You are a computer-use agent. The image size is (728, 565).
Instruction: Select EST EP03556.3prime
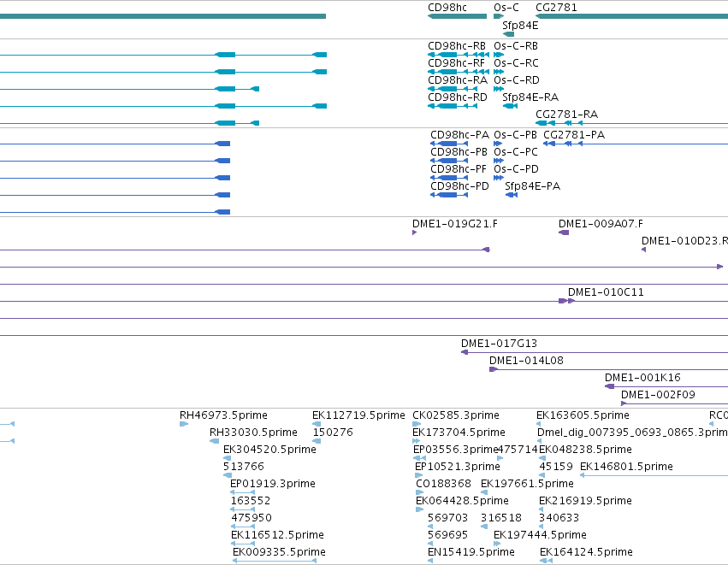click(455, 450)
